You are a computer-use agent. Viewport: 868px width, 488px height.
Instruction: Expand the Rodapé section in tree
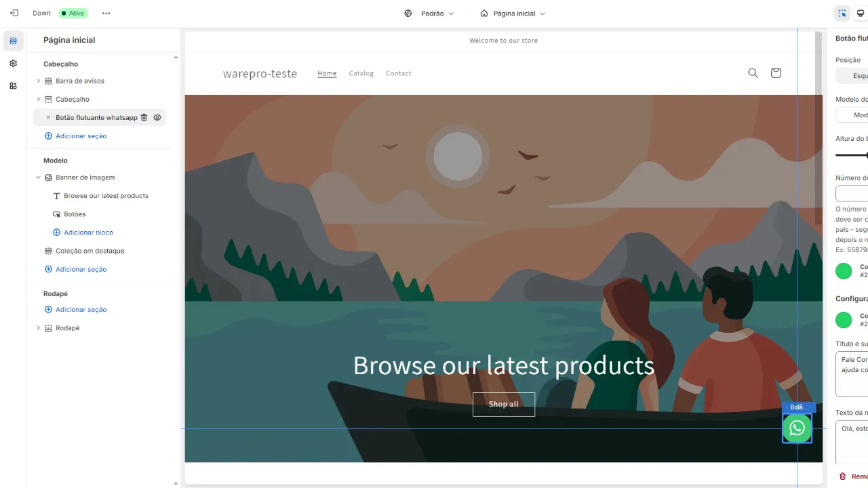[39, 328]
